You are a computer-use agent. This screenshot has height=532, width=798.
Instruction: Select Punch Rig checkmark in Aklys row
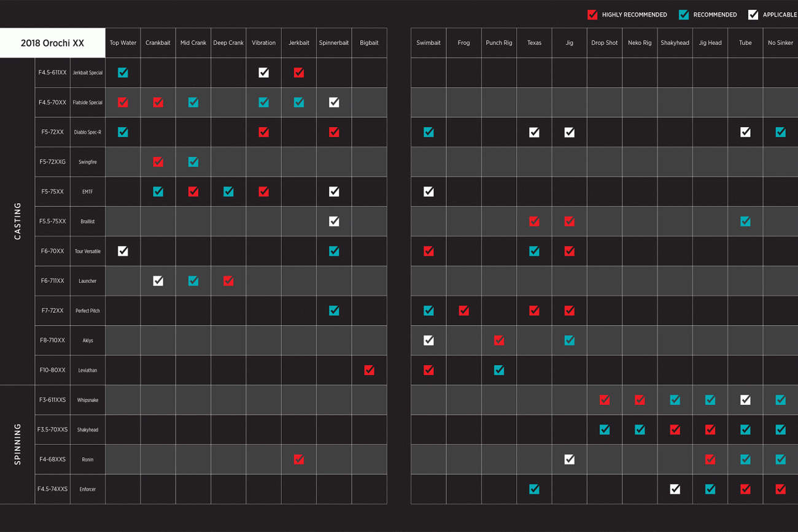(499, 341)
